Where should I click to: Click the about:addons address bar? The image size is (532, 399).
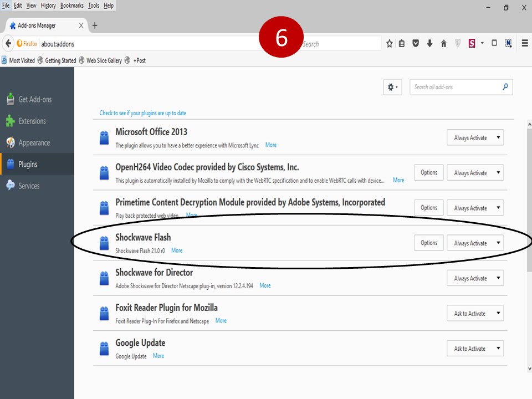click(149, 44)
